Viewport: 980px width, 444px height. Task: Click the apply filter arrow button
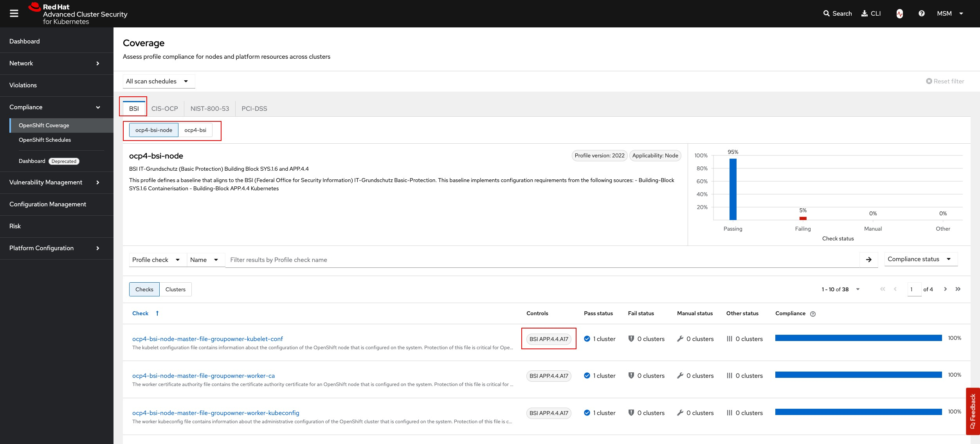coord(868,260)
